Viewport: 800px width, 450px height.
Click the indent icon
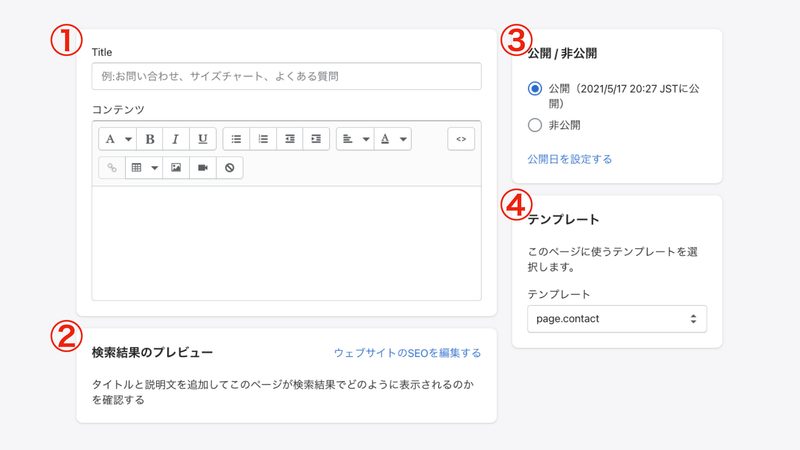(316, 139)
